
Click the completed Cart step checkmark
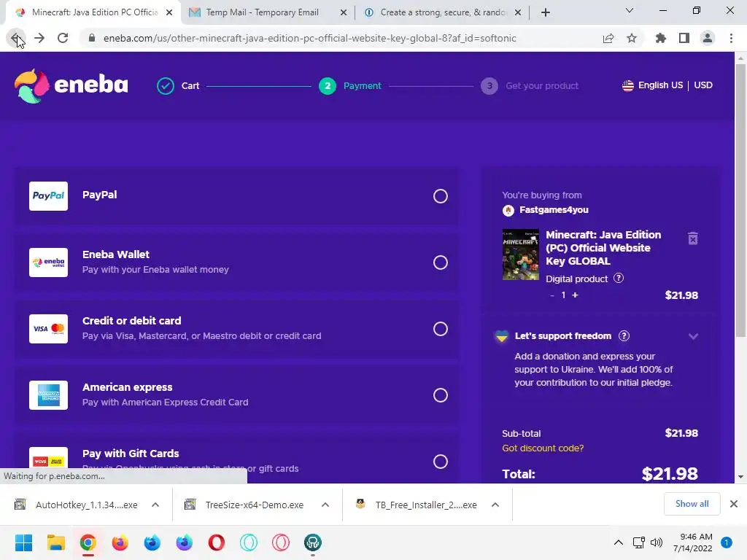pyautogui.click(x=166, y=86)
